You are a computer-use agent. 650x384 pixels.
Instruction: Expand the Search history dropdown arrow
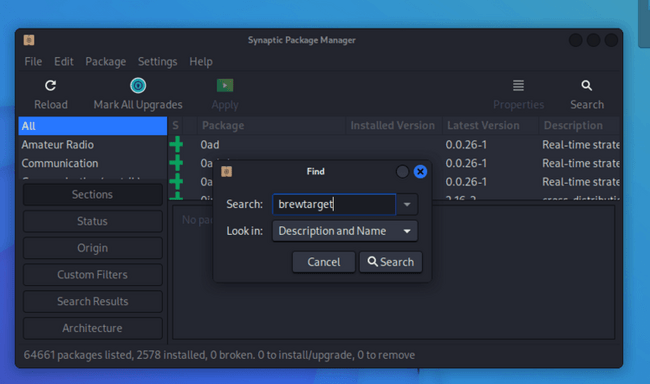pyautogui.click(x=407, y=204)
